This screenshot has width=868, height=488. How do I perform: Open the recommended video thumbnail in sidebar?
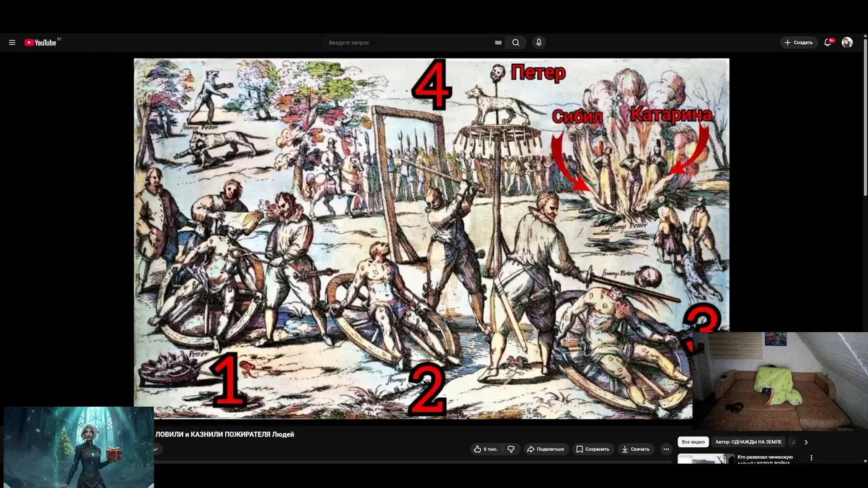(x=706, y=459)
